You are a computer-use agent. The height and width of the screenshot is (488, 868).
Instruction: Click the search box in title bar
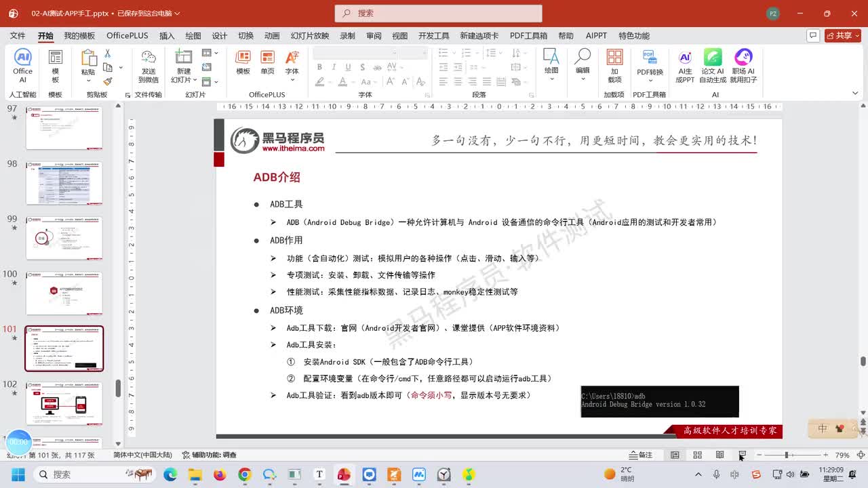click(438, 13)
